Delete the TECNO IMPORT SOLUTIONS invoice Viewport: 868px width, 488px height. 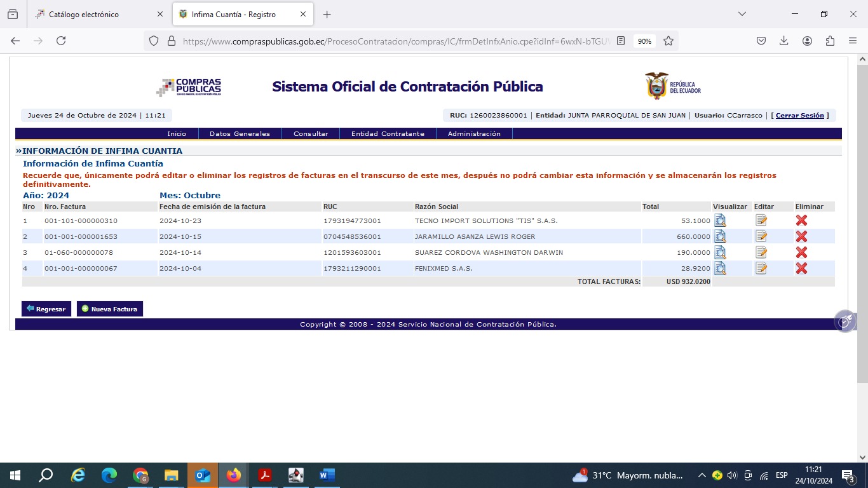click(x=801, y=220)
